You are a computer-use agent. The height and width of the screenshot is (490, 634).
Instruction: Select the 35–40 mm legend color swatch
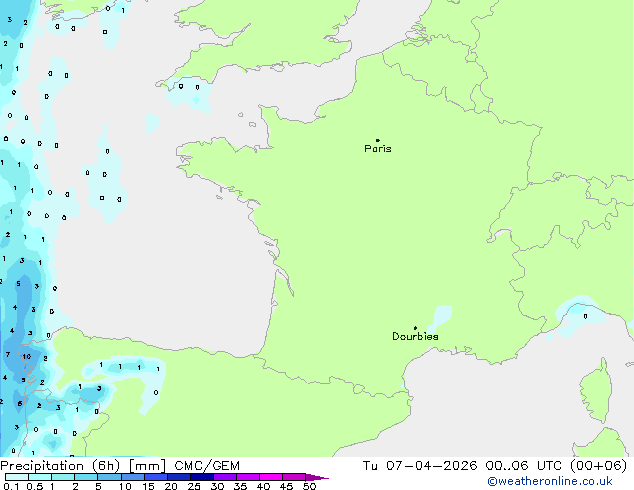click(x=247, y=477)
